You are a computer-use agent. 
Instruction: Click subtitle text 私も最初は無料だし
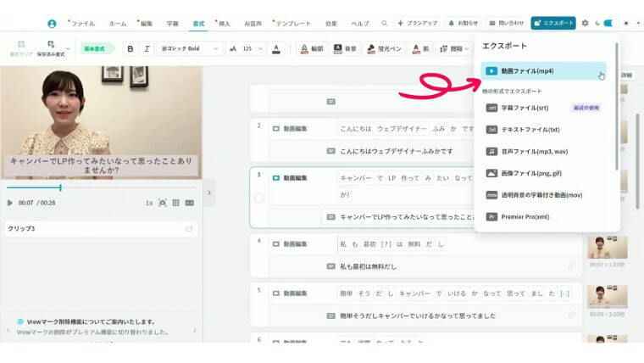pyautogui.click(x=368, y=266)
